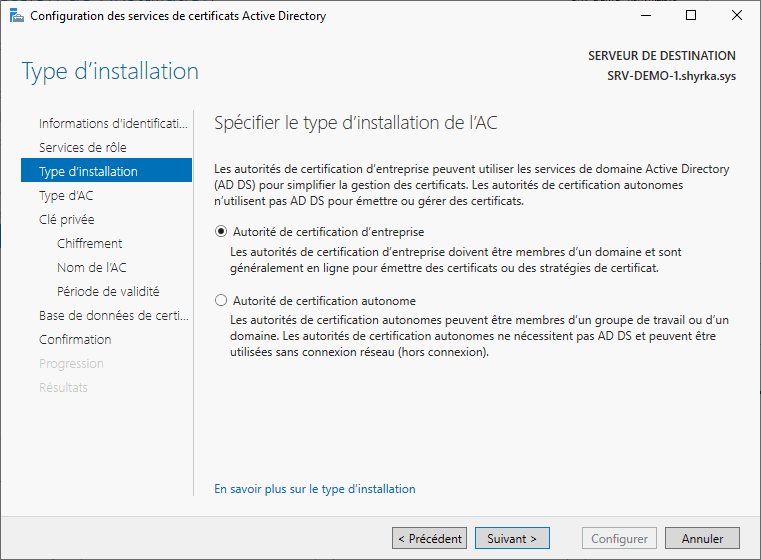Go to Nom de l'AC step
Image resolution: width=761 pixels, height=560 pixels.
[x=91, y=267]
